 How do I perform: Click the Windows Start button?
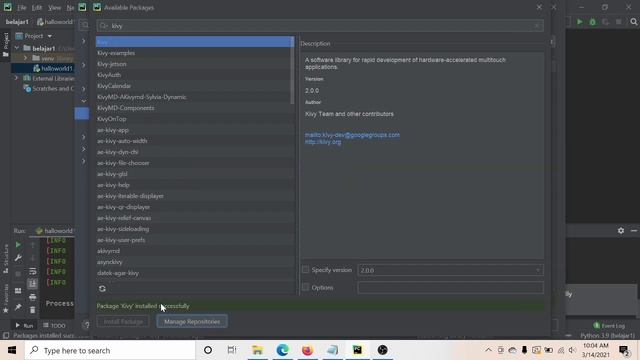tap(12, 350)
